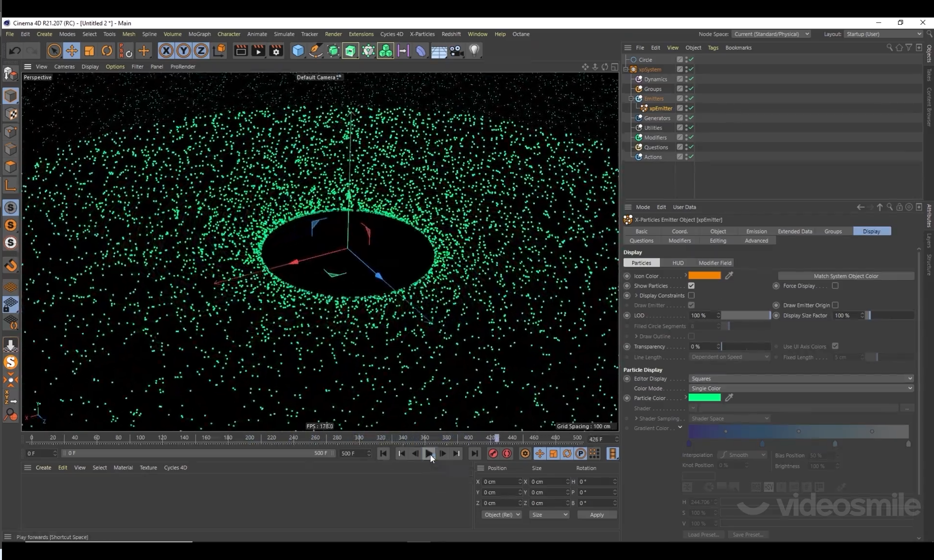Open the Edit Render Settings icon
The height and width of the screenshot is (560, 934).
(x=276, y=51)
